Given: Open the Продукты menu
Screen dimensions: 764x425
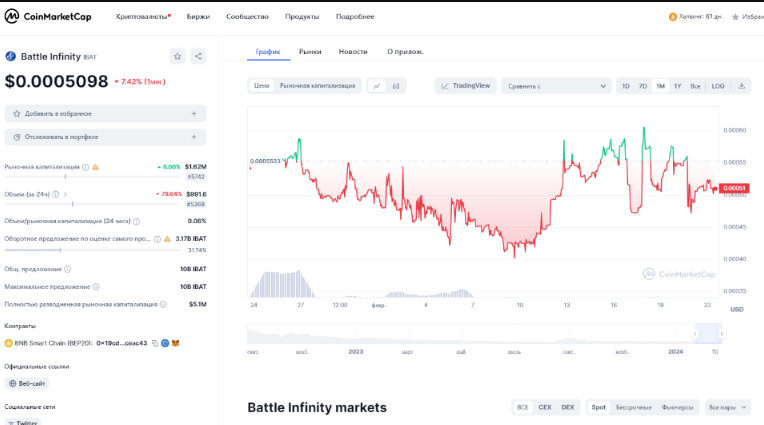Looking at the screenshot, I should 302,17.
